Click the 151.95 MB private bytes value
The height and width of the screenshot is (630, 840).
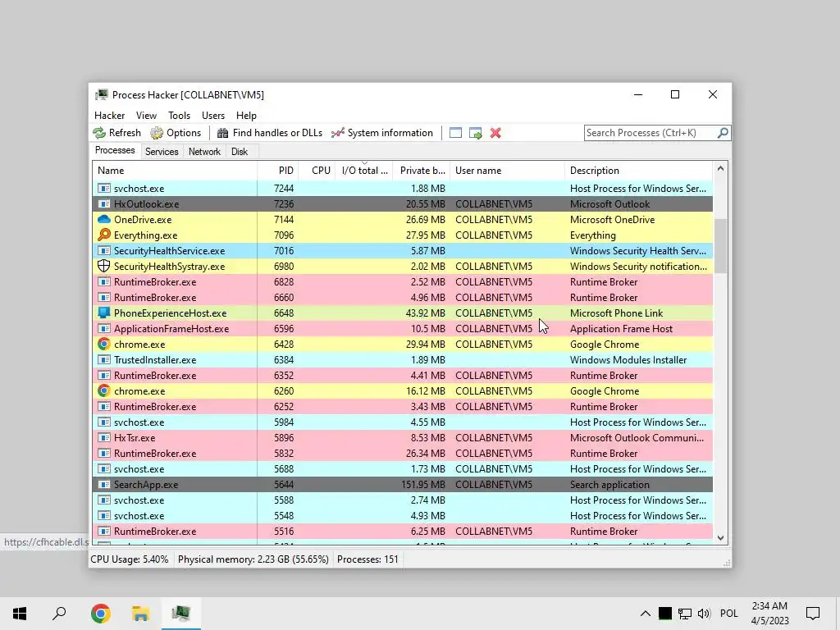(x=423, y=484)
